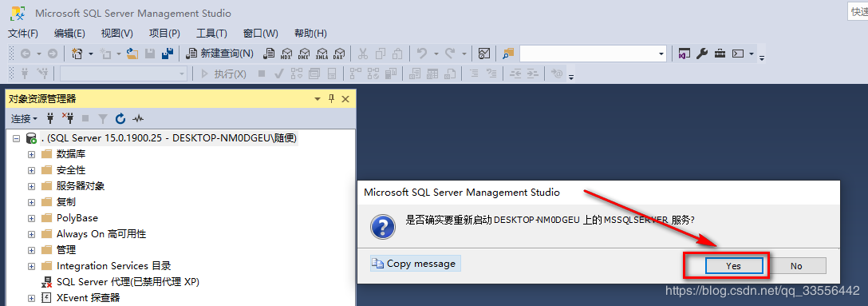Expand the XEvent 探查器 node
This screenshot has width=868, height=306.
coord(32,298)
